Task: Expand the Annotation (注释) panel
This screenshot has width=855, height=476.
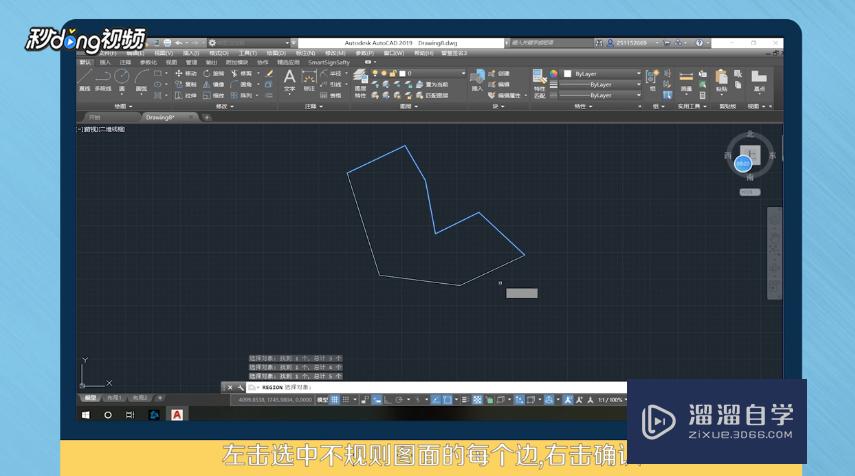Action: point(314,106)
